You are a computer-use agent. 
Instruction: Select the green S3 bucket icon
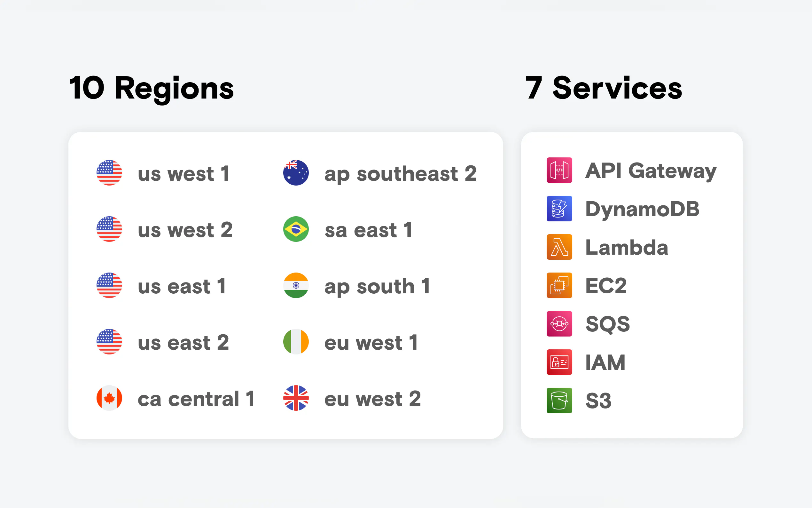(559, 401)
